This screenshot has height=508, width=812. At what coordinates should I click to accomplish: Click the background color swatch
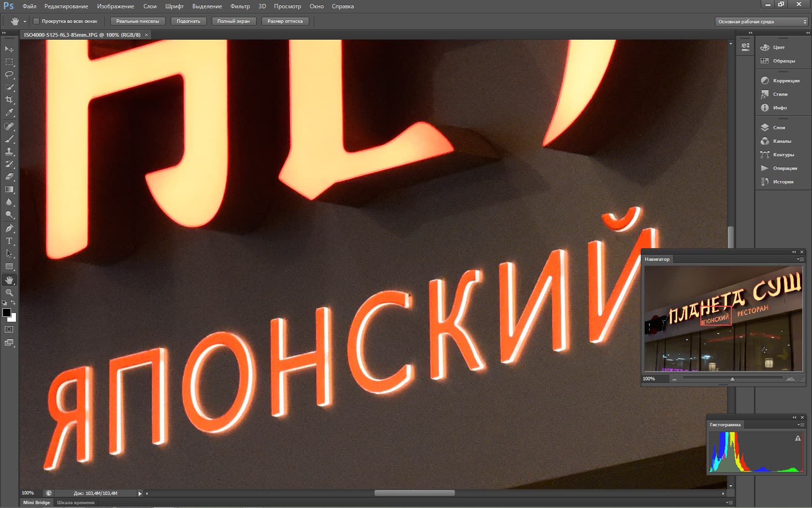tap(14, 318)
